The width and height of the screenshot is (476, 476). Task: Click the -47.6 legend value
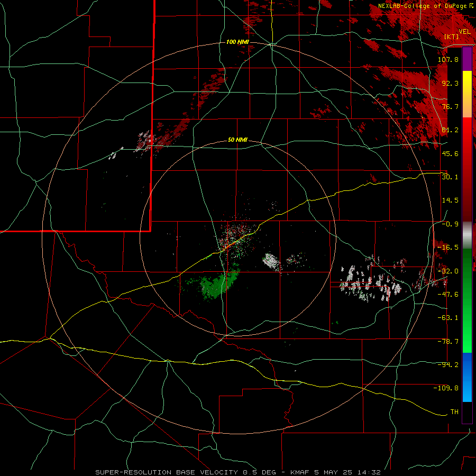tap(448, 294)
